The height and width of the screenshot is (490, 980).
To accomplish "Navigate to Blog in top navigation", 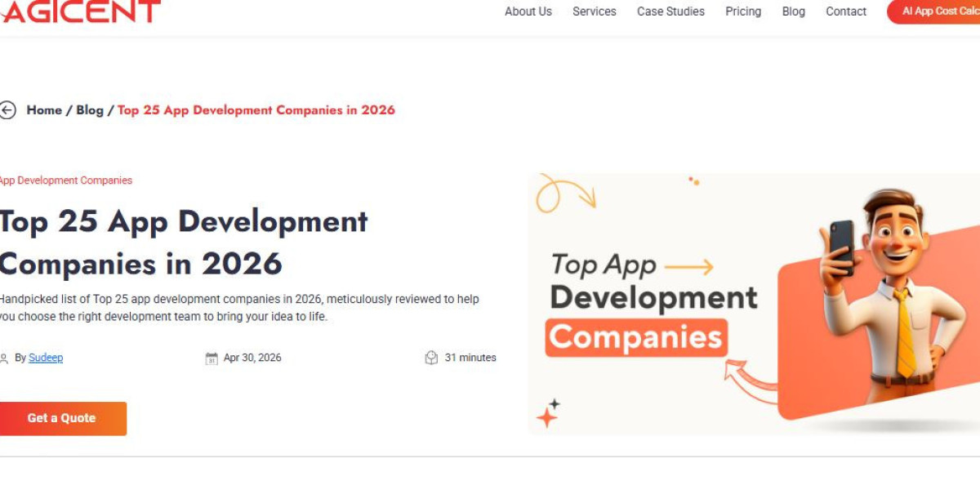I will point(793,11).
